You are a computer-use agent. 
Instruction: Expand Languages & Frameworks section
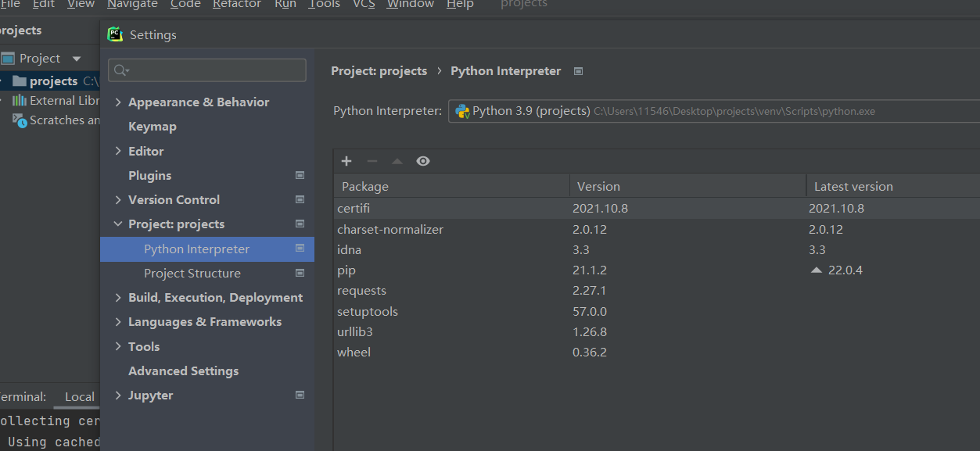[118, 322]
